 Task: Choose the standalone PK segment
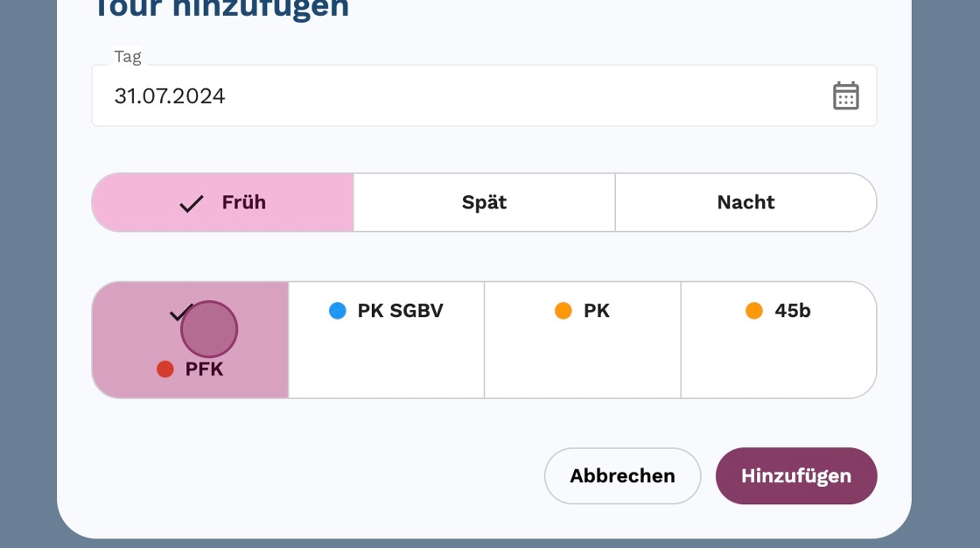coord(582,340)
